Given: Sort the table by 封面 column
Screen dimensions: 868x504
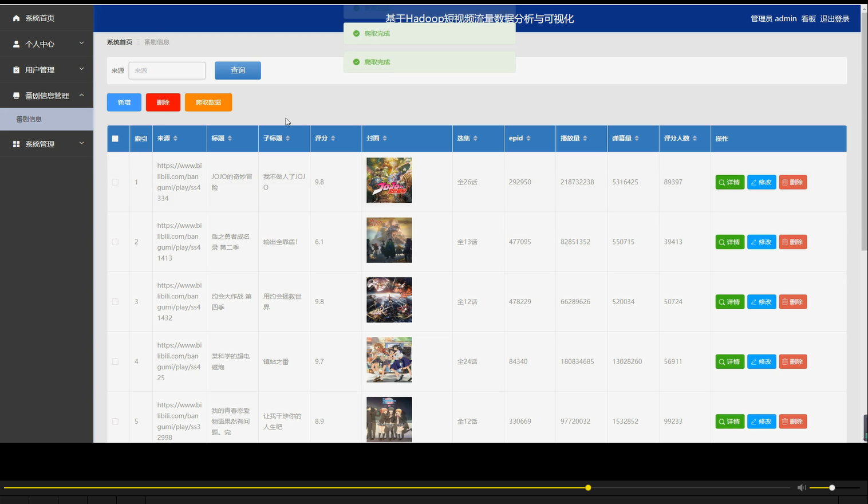Looking at the screenshot, I should pos(385,139).
